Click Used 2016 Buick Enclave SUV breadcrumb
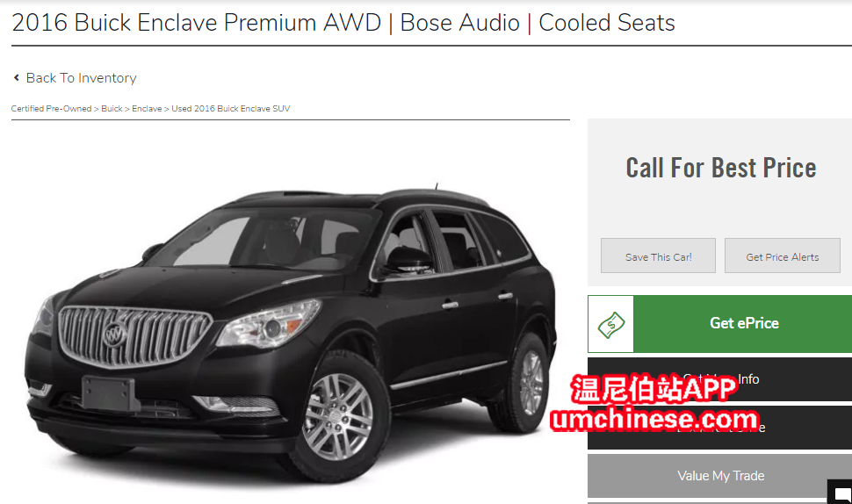This screenshot has width=852, height=504. click(x=231, y=109)
